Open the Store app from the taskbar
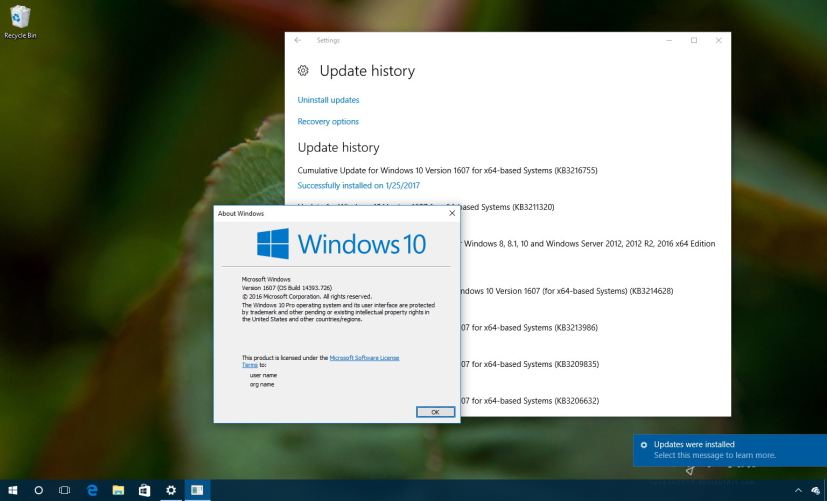This screenshot has height=501, width=827. pos(145,490)
